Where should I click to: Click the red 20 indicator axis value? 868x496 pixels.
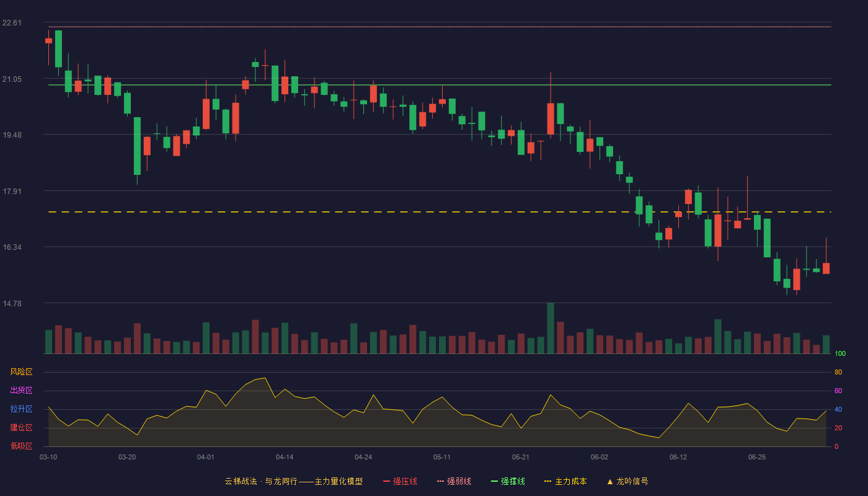coord(838,428)
